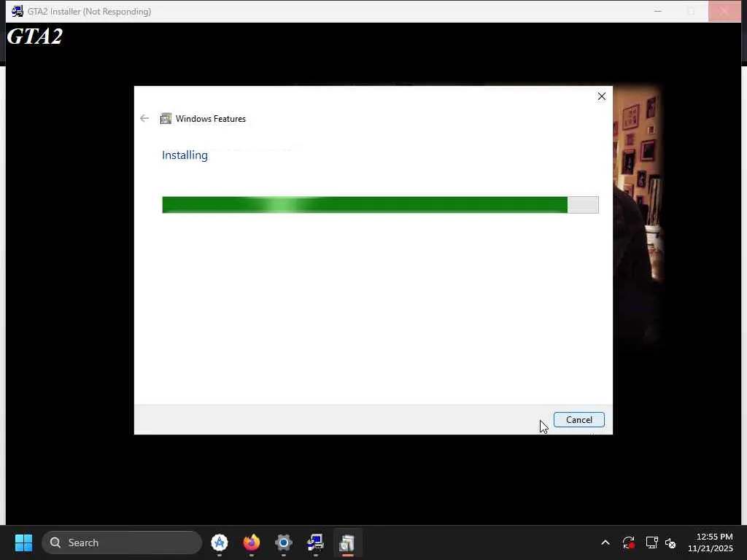Screen dimensions: 747x560
Task: Maximize the GTA2 Installer window
Action: tap(691, 11)
